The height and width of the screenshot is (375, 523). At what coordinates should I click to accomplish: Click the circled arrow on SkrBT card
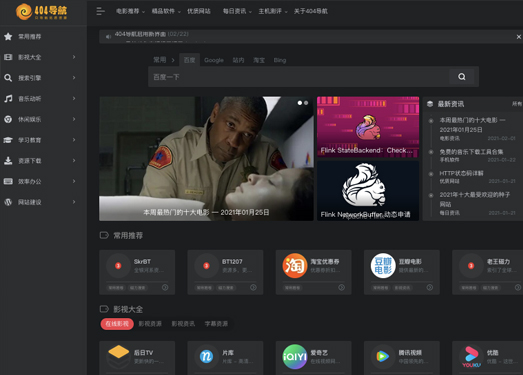pyautogui.click(x=165, y=287)
